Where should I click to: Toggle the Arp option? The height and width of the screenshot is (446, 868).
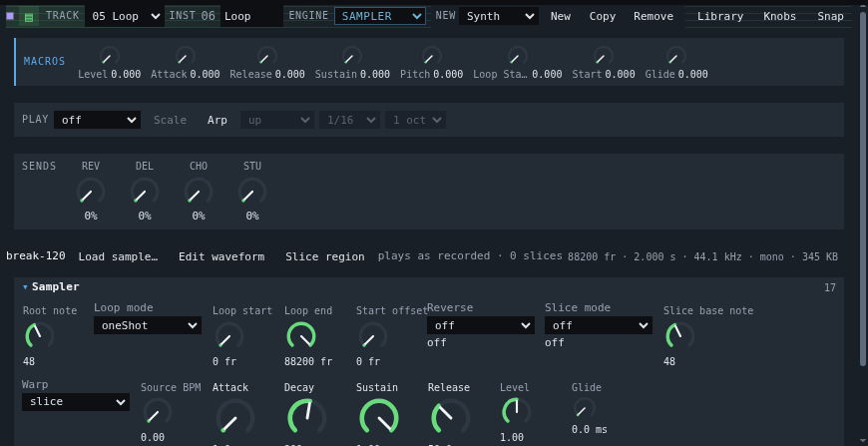pyautogui.click(x=217, y=120)
